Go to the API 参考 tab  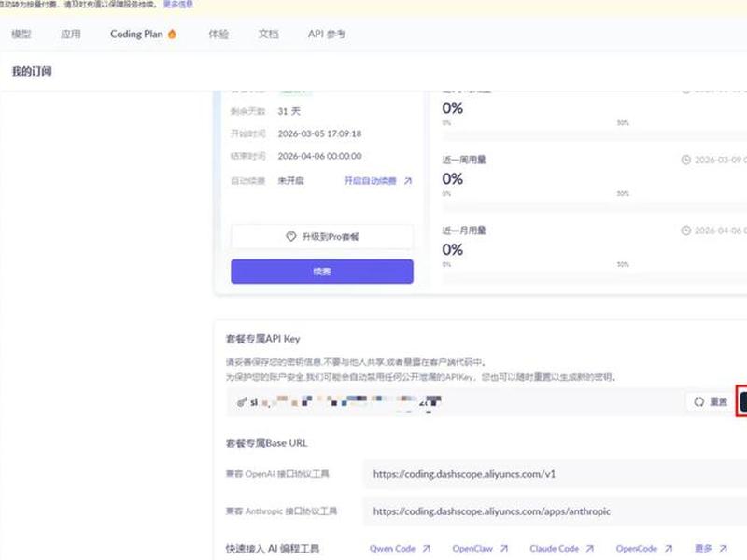[x=326, y=35]
